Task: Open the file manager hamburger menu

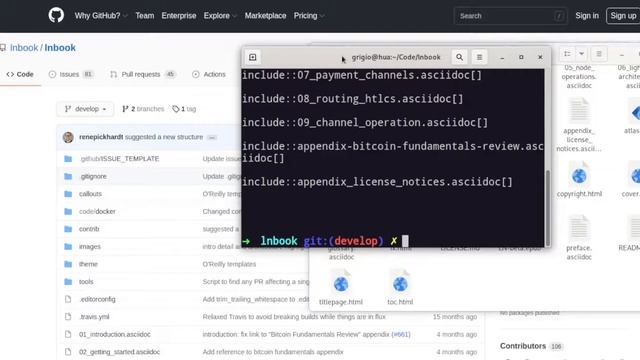Action: [599, 54]
